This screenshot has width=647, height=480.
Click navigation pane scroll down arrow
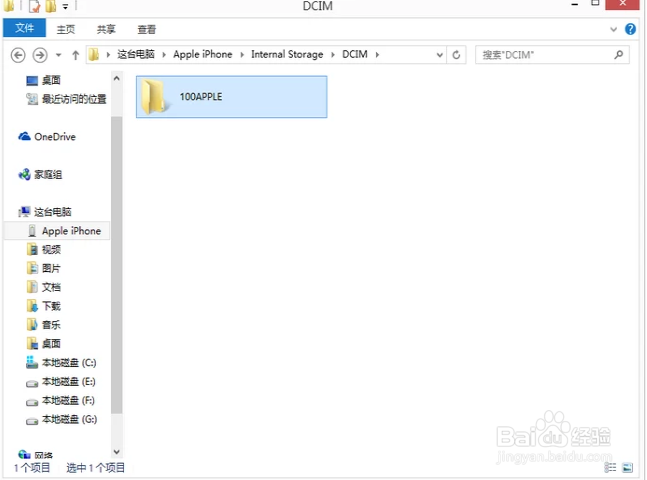[117, 452]
